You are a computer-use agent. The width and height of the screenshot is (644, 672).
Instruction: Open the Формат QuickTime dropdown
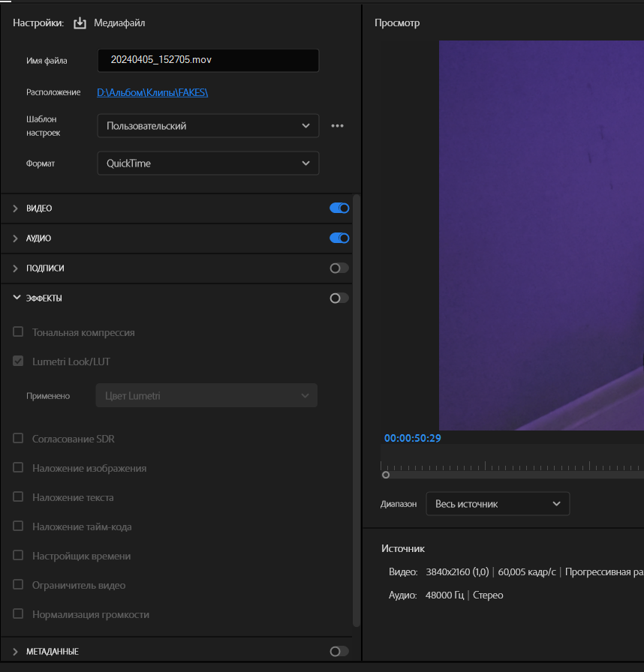tap(206, 163)
